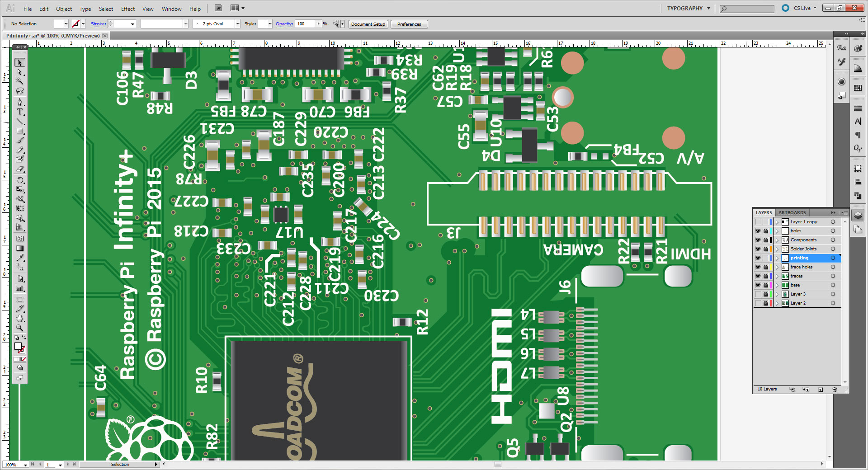Hide the Components layer
The width and height of the screenshot is (868, 470).
758,240
